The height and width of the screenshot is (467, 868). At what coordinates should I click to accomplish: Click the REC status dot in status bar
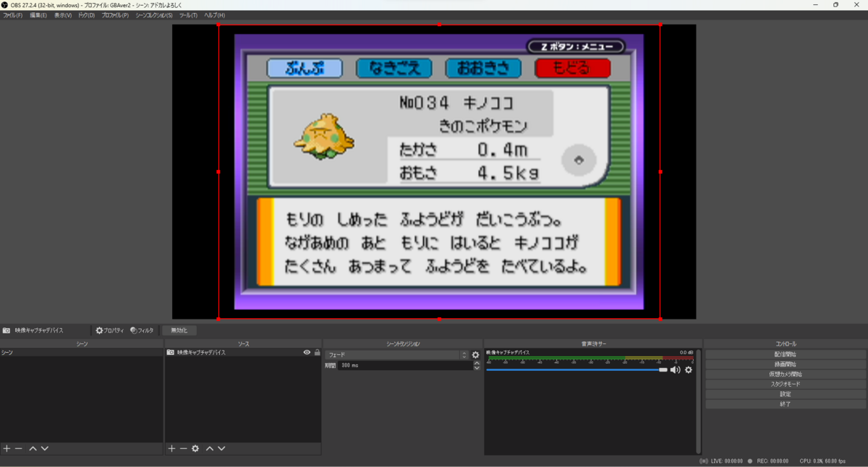point(750,460)
